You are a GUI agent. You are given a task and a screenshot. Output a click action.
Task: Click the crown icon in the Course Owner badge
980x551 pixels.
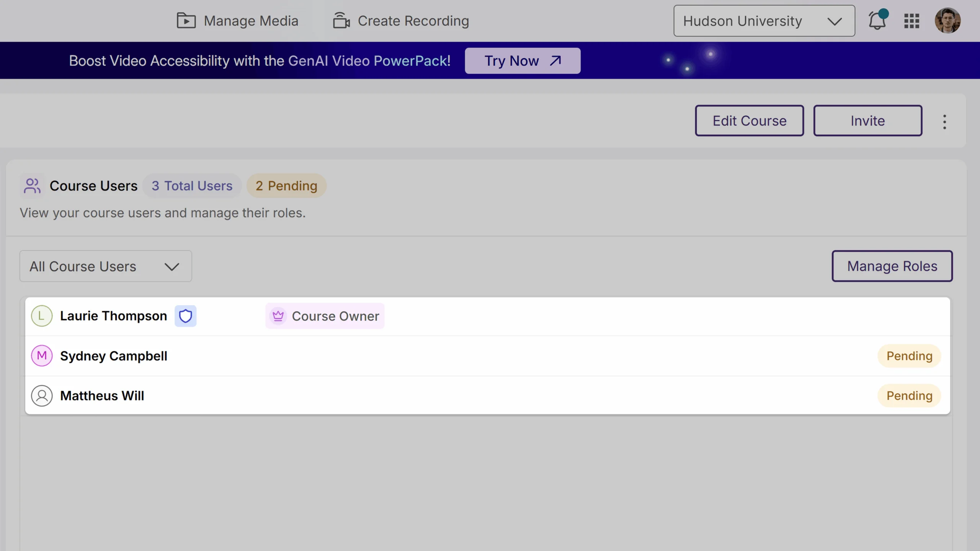click(278, 316)
